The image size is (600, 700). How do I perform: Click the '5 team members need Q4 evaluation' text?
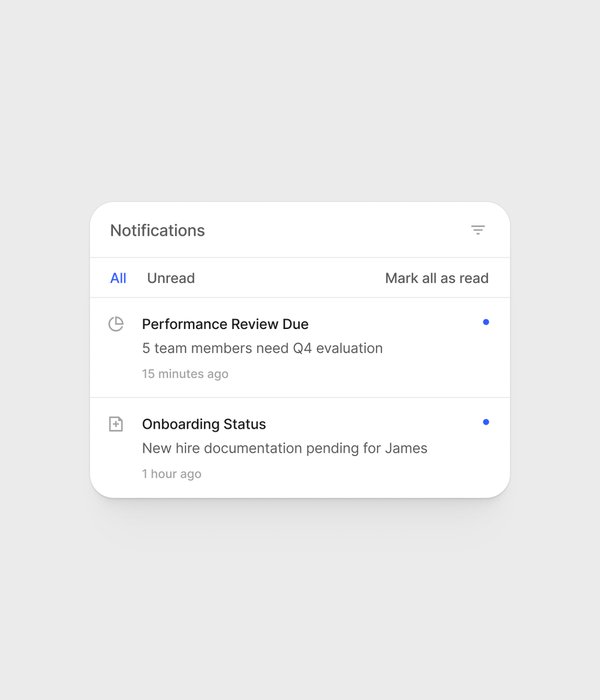point(262,348)
